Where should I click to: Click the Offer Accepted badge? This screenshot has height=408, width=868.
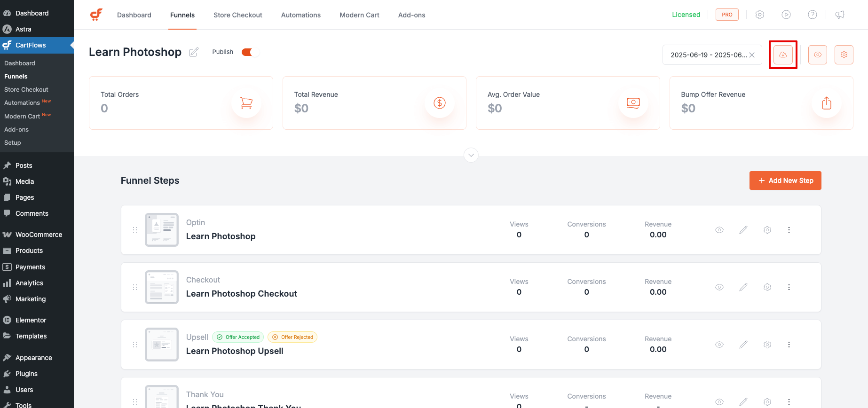pyautogui.click(x=238, y=337)
